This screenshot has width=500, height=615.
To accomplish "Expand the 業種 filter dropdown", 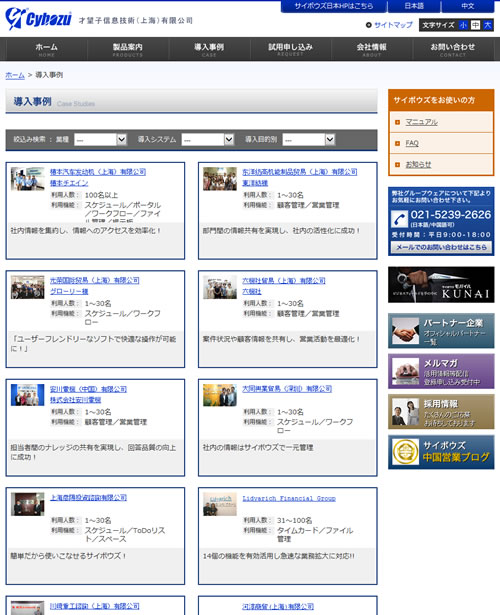I will pos(100,140).
